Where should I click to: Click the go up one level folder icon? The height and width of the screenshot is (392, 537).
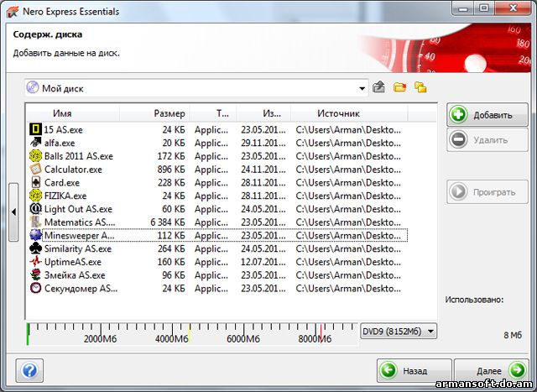click(x=378, y=87)
